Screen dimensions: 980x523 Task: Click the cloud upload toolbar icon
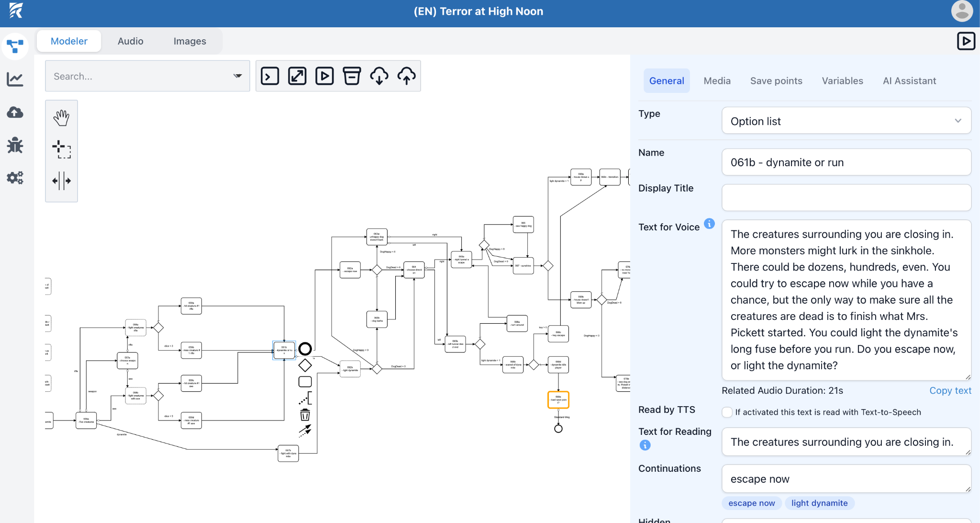[406, 76]
